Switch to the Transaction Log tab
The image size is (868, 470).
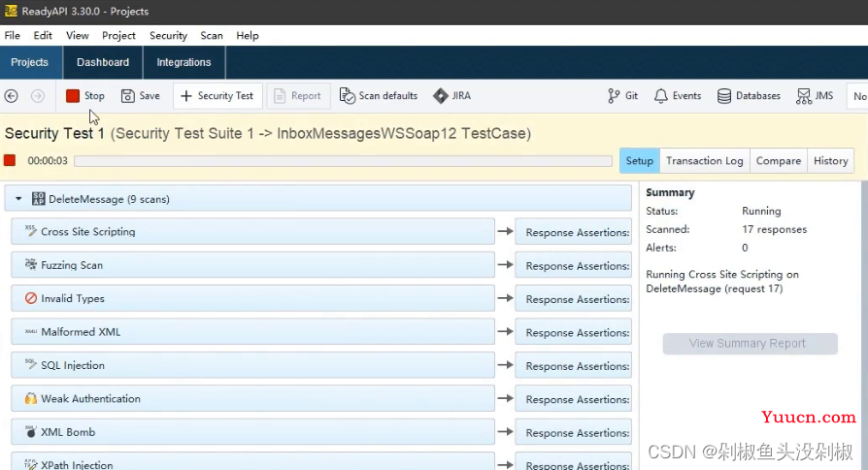[x=705, y=160]
